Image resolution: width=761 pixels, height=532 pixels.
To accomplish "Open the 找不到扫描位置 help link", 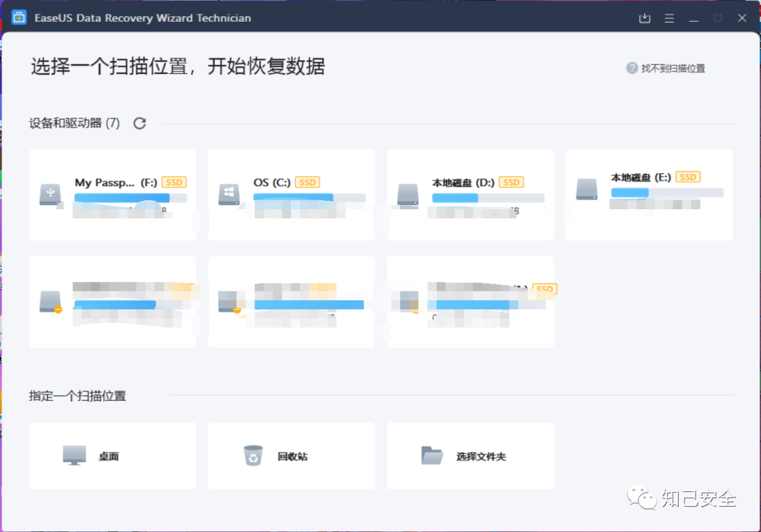I will coord(673,68).
